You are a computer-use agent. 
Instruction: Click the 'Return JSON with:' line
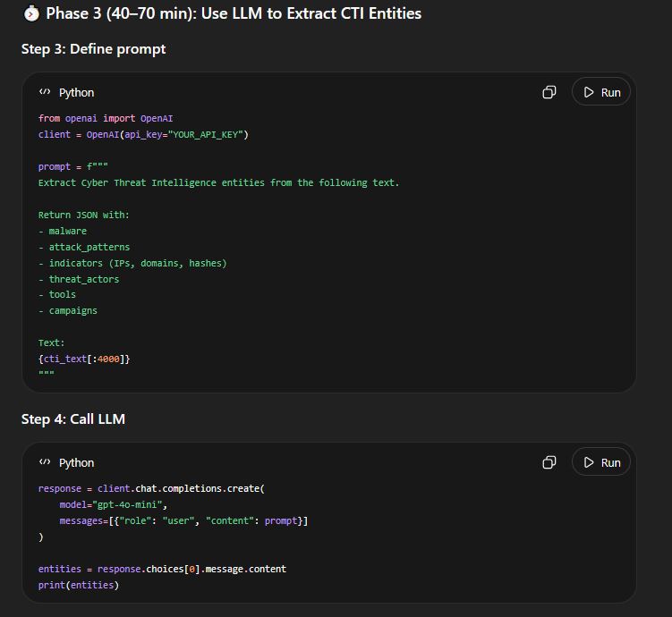[83, 215]
